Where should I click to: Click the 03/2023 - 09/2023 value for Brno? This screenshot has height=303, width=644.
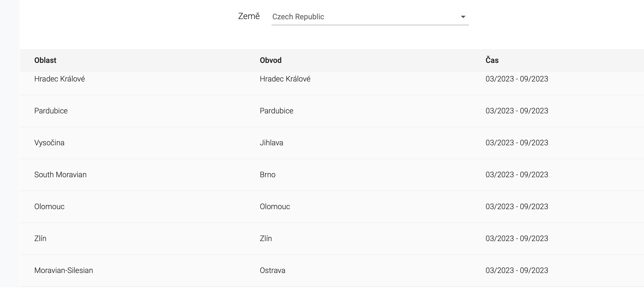click(x=517, y=175)
